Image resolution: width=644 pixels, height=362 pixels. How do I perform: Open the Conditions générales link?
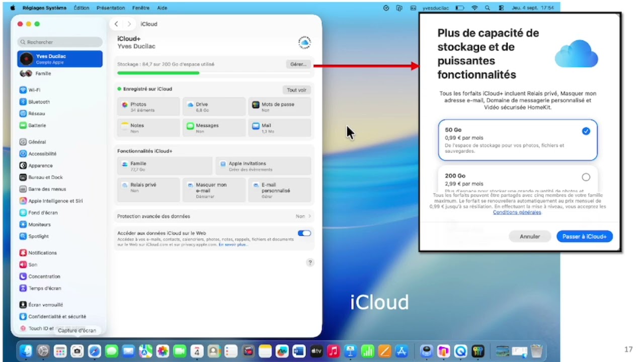[x=517, y=212]
